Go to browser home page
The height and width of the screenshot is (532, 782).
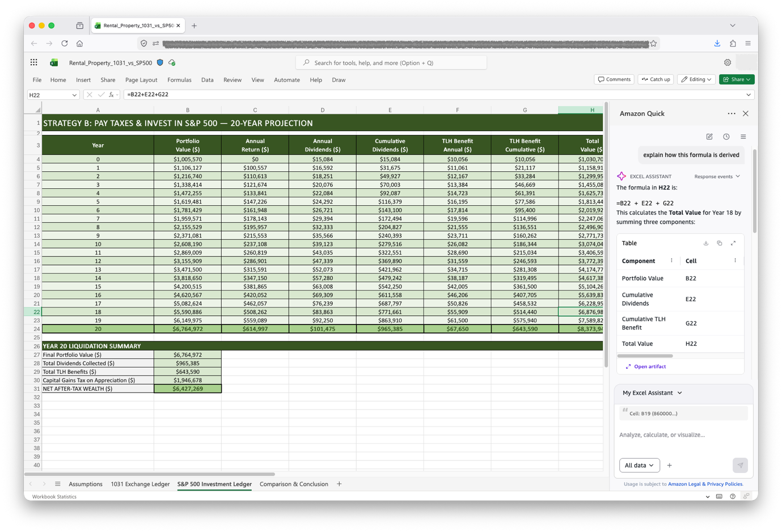[x=80, y=43]
